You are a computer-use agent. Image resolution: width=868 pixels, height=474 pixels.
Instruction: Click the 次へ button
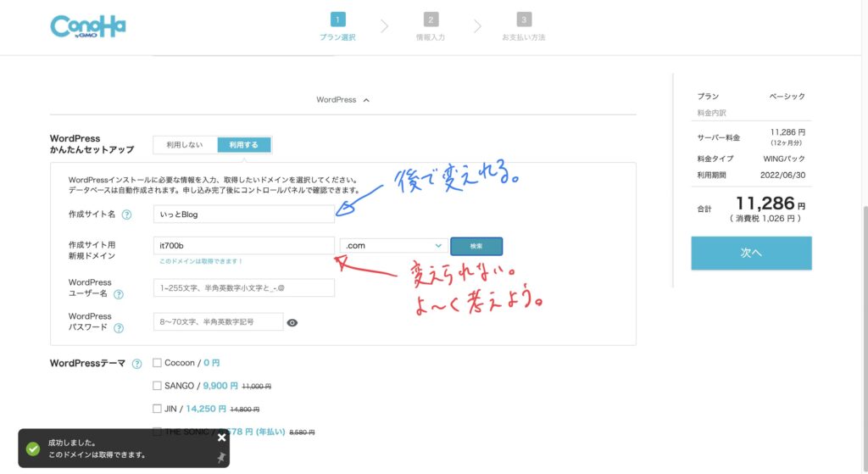click(x=751, y=253)
